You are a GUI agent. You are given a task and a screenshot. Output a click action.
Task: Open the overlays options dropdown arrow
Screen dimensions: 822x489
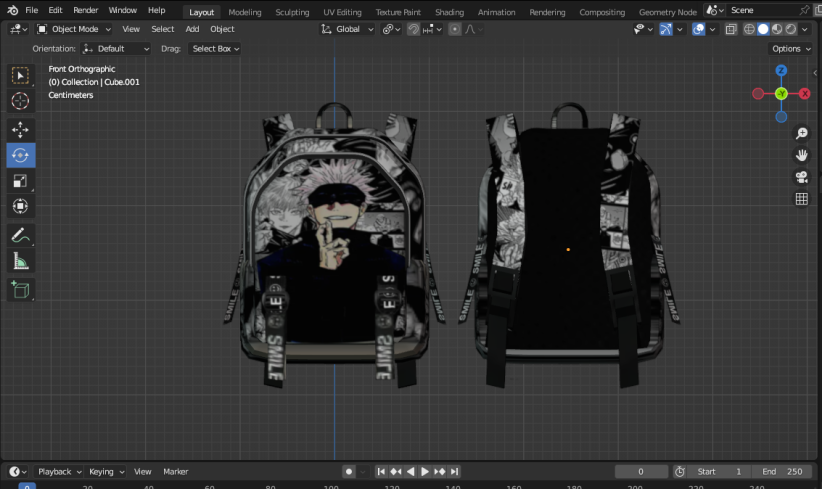click(712, 29)
